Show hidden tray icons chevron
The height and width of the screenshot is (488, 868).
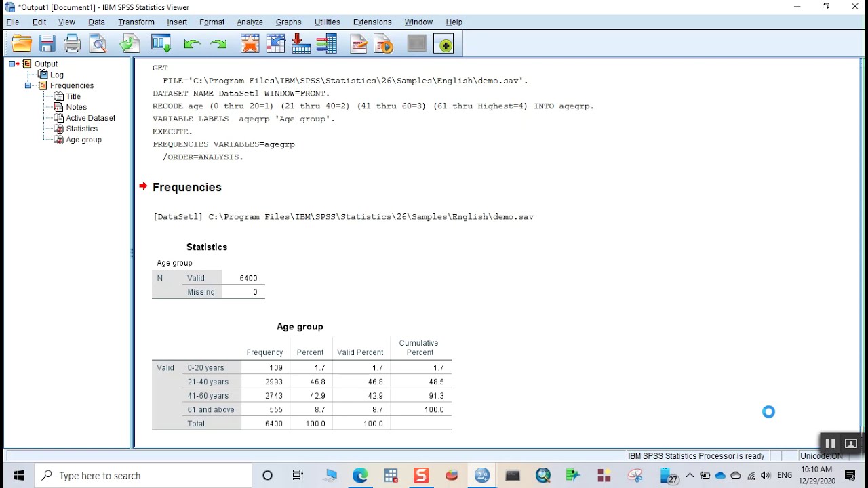690,476
